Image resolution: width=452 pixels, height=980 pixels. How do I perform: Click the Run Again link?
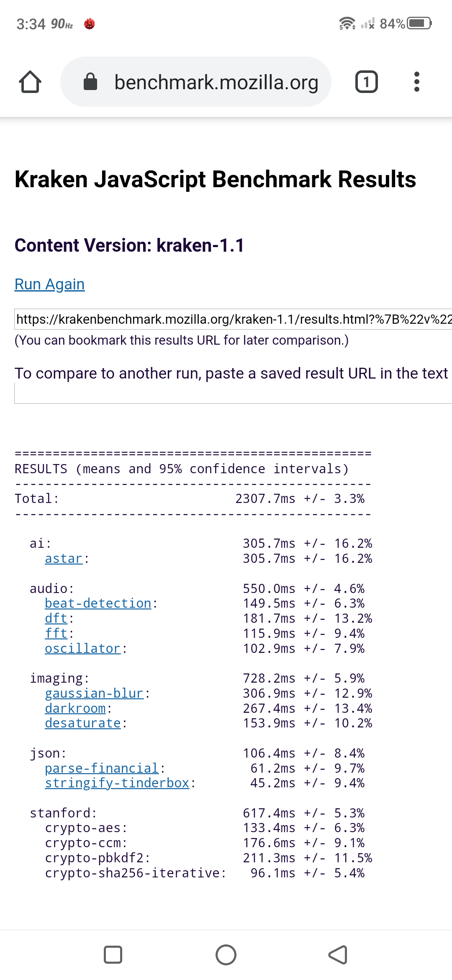50,284
